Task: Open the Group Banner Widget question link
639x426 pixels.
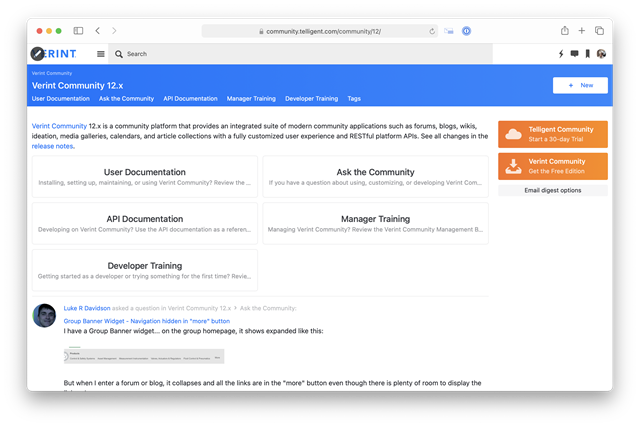Action: coord(147,321)
